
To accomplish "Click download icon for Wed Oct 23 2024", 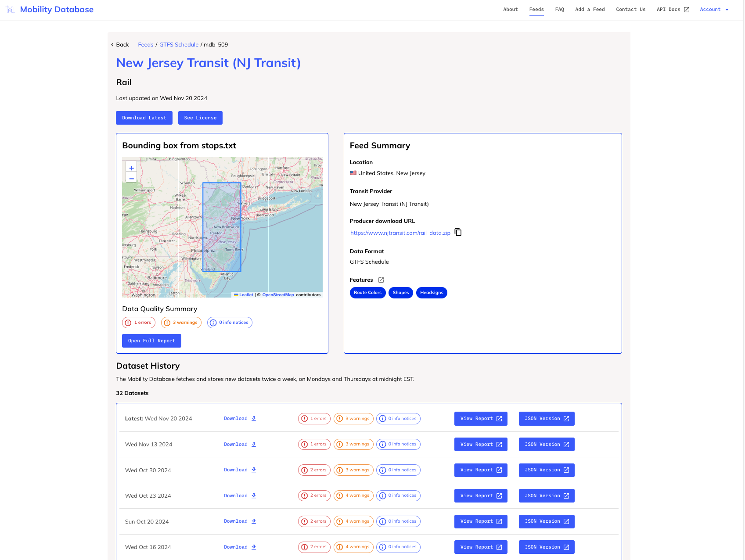I will point(254,496).
